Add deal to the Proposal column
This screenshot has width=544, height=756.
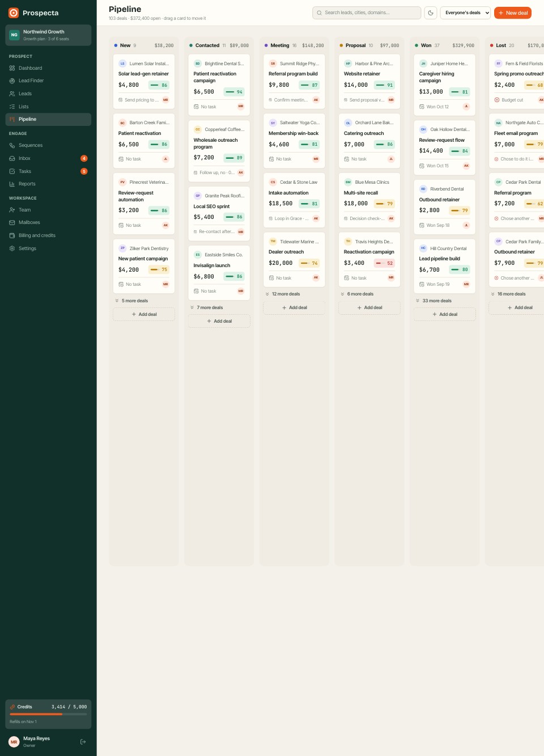tap(369, 307)
